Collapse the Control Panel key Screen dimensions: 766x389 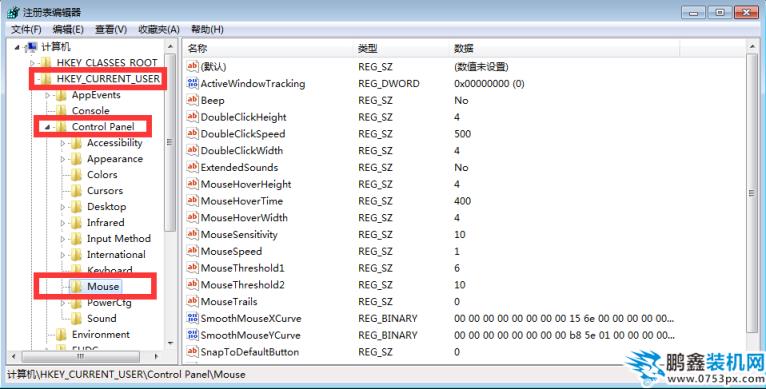[x=47, y=127]
